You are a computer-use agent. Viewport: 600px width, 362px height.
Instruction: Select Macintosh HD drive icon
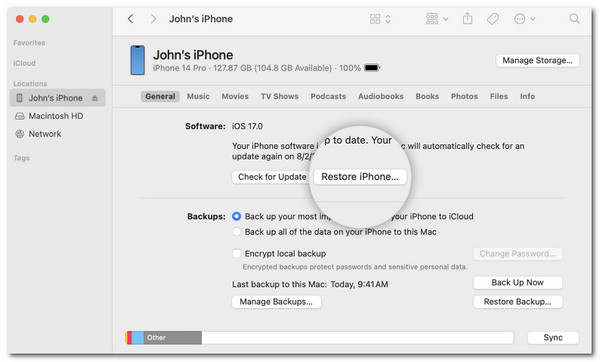point(20,116)
